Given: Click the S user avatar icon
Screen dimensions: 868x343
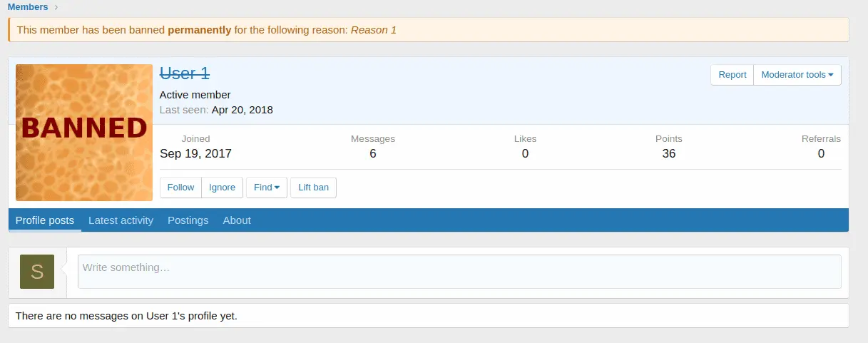Looking at the screenshot, I should pyautogui.click(x=37, y=272).
